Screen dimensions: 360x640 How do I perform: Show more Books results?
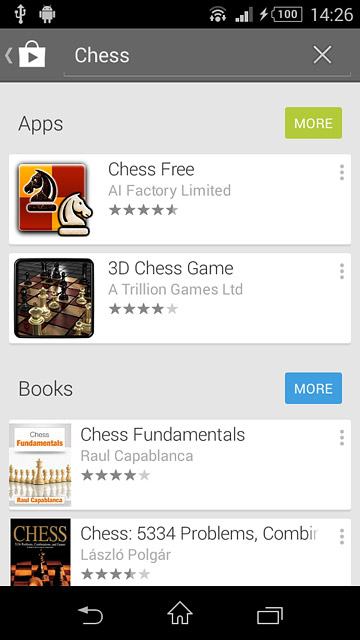(313, 388)
